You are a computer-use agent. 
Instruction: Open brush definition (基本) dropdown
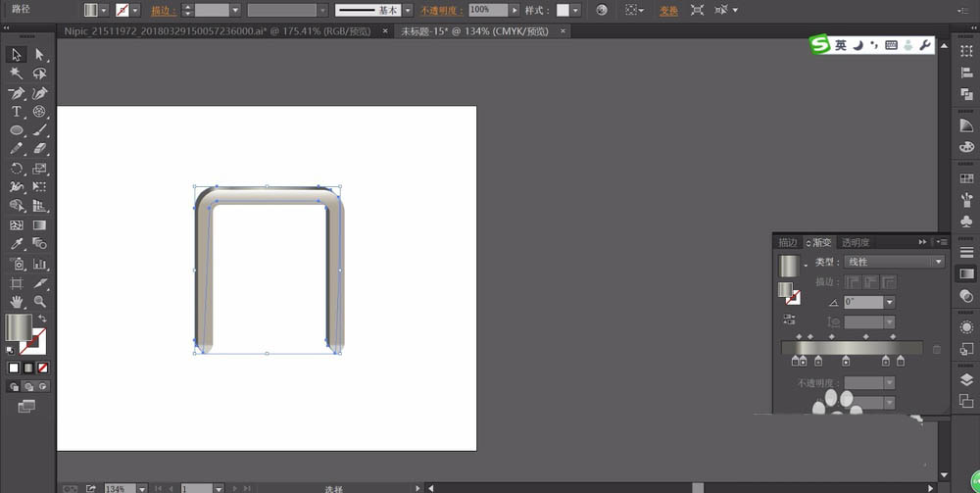click(x=408, y=10)
